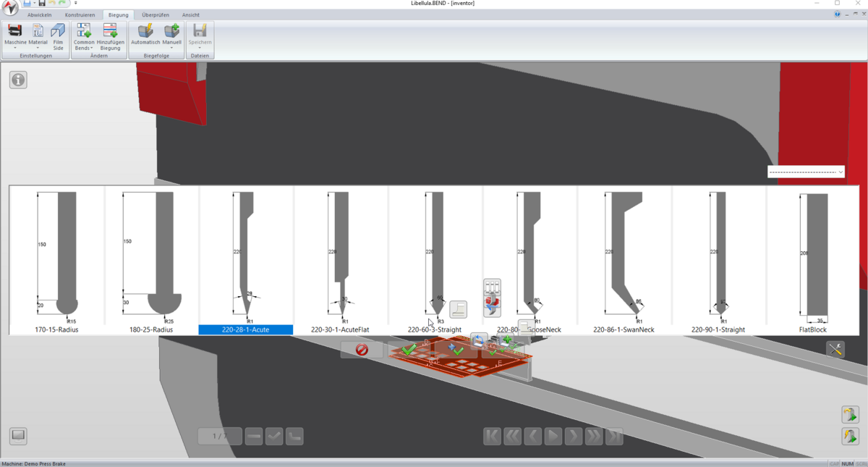
Task: Open the Überprüfen tab
Action: tap(155, 14)
